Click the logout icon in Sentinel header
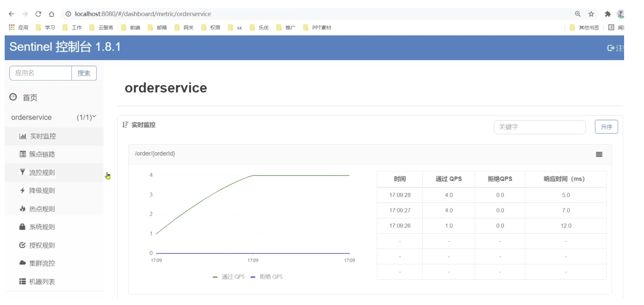644x305 pixels. pyautogui.click(x=611, y=48)
